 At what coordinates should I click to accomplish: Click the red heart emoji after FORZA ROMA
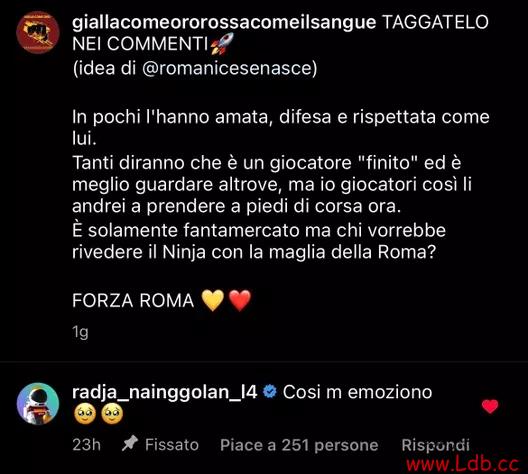click(240, 300)
